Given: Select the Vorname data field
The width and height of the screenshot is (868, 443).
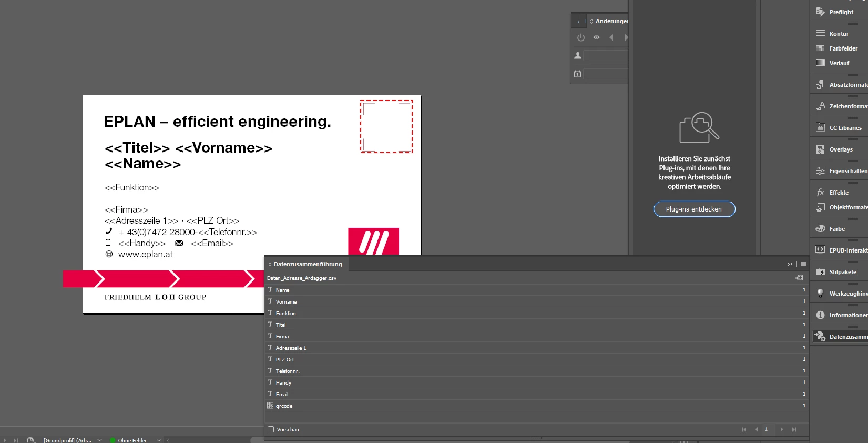Looking at the screenshot, I should (x=536, y=301).
